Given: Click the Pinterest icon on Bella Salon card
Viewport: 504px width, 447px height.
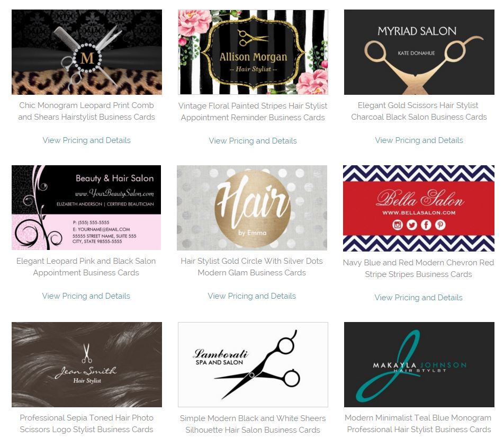Looking at the screenshot, I should (440, 225).
